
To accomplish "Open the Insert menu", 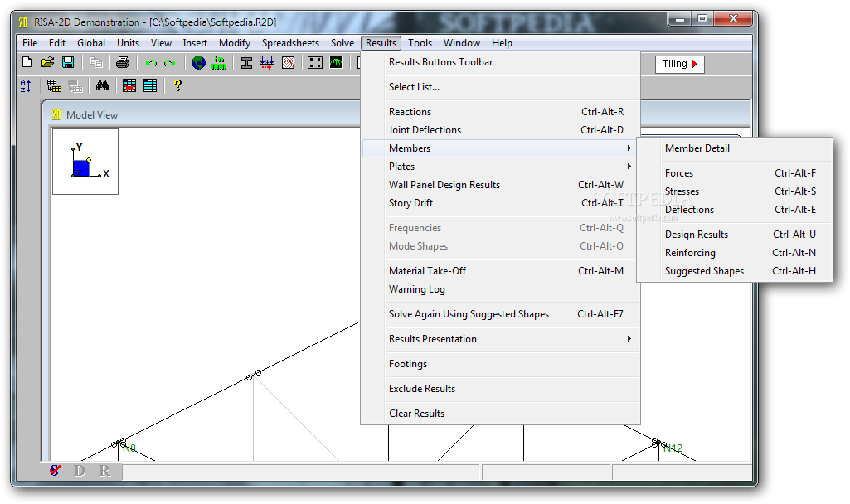I will (x=195, y=43).
